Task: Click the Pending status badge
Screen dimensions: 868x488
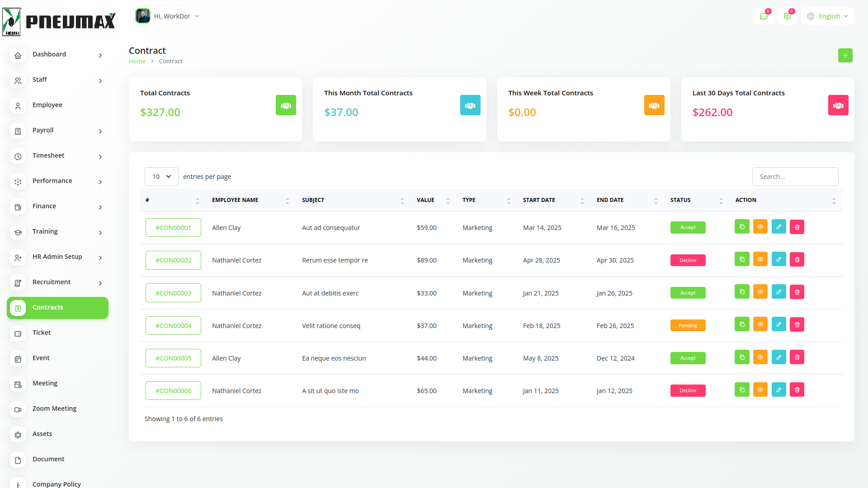Action: coord(688,326)
